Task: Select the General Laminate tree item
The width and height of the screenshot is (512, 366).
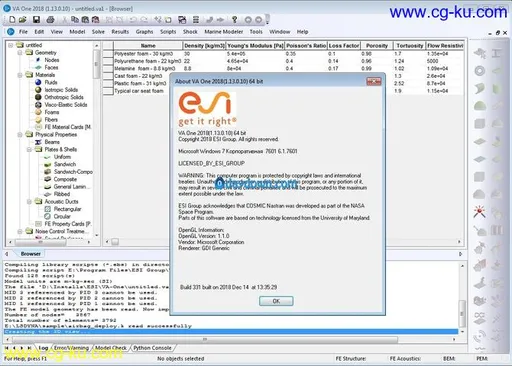Action: tap(72, 187)
